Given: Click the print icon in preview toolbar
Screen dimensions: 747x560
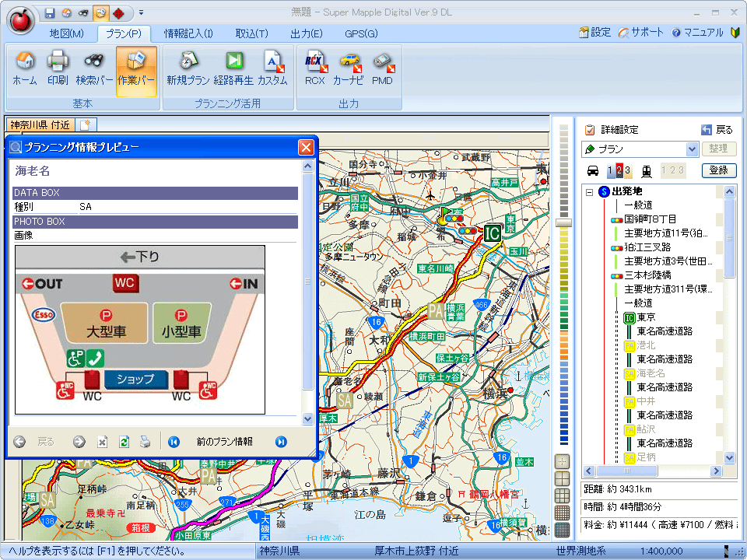Looking at the screenshot, I should pyautogui.click(x=146, y=442).
